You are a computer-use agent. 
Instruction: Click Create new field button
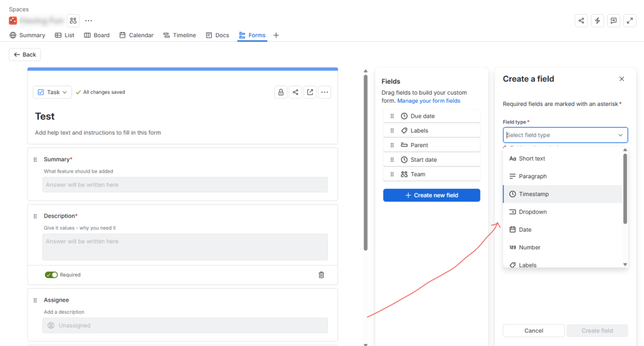[x=432, y=195]
